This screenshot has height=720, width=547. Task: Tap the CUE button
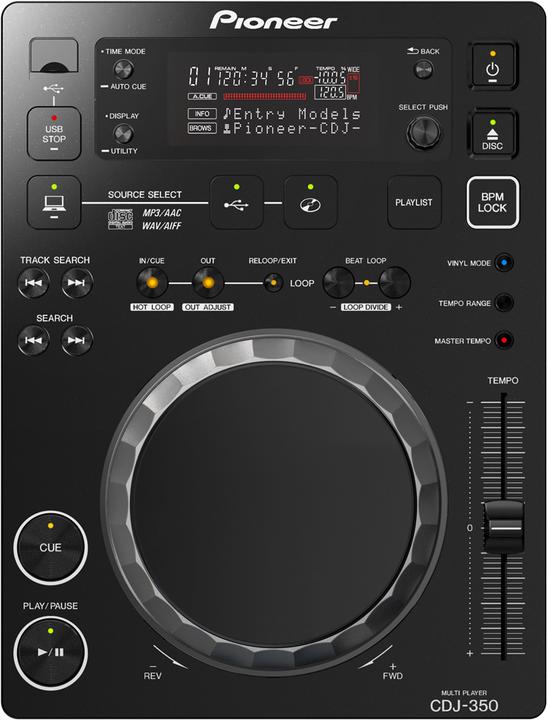pyautogui.click(x=51, y=547)
